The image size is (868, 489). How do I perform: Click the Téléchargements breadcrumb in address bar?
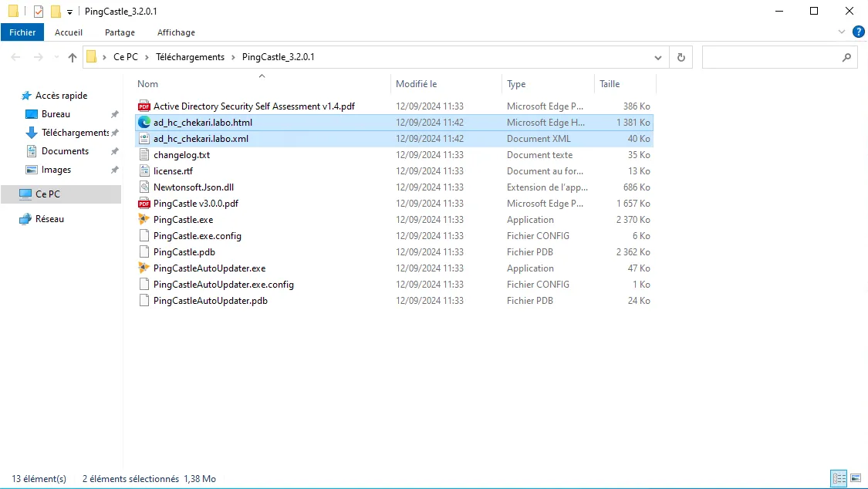click(x=190, y=57)
